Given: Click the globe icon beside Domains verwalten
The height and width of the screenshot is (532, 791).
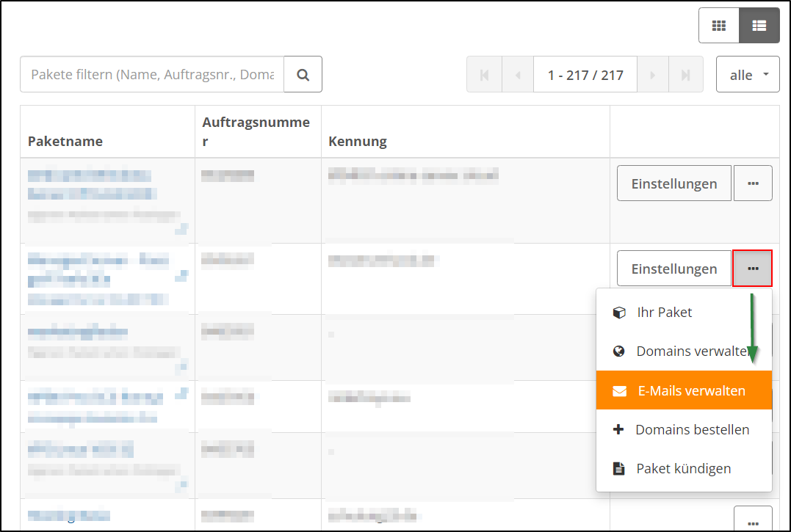Looking at the screenshot, I should tap(618, 351).
